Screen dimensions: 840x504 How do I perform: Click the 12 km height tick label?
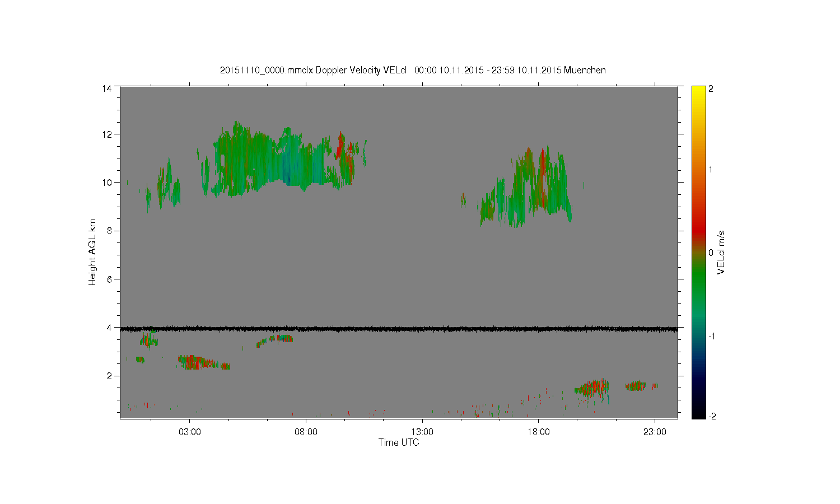107,134
